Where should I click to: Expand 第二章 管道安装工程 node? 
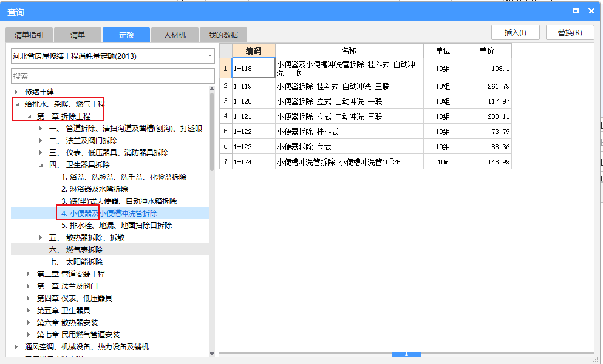[x=29, y=274]
